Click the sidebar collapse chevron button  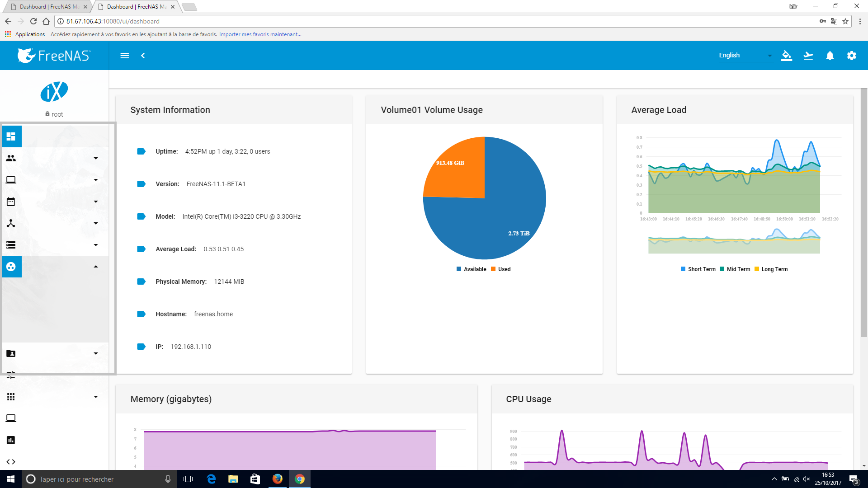[143, 56]
